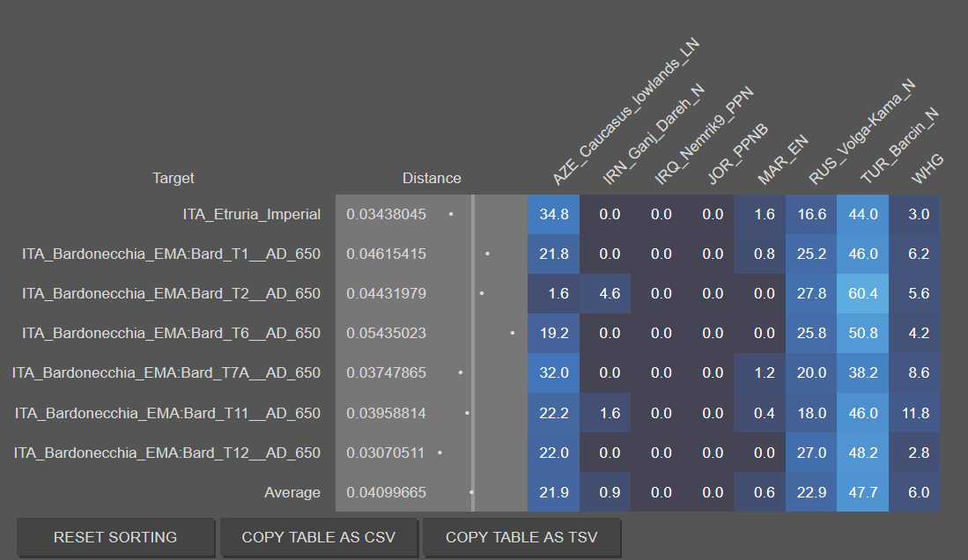Click the Average 47.7 TUR_Barcin_N cell
The width and height of the screenshot is (968, 560).
[x=862, y=492]
